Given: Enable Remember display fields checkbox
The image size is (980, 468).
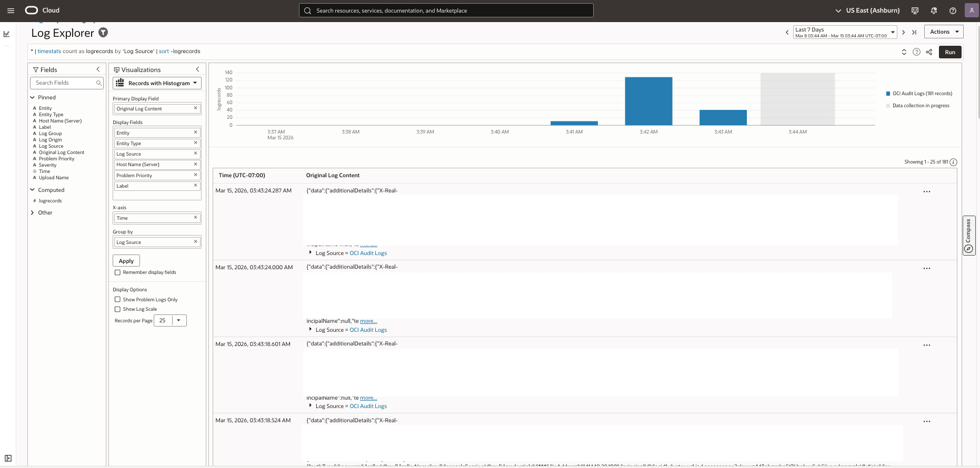Looking at the screenshot, I should [117, 272].
